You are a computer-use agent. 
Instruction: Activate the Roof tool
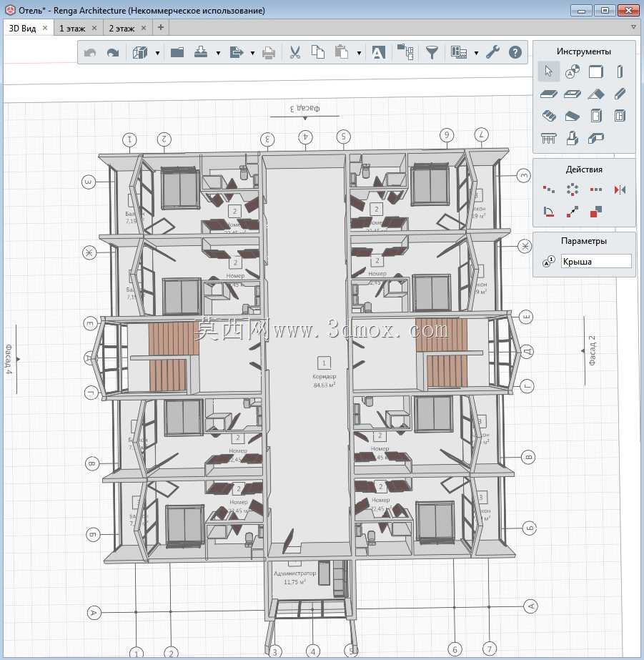595,94
